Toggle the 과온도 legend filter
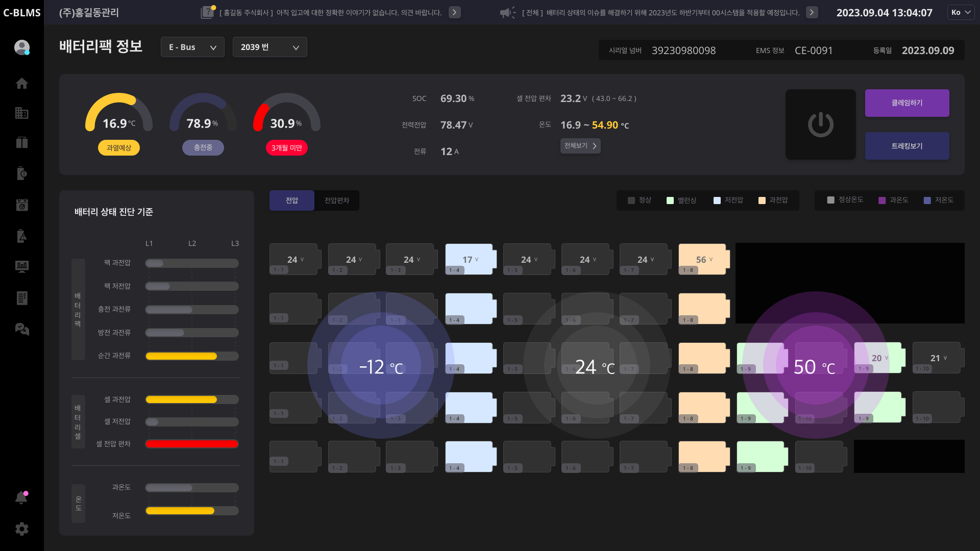 893,200
